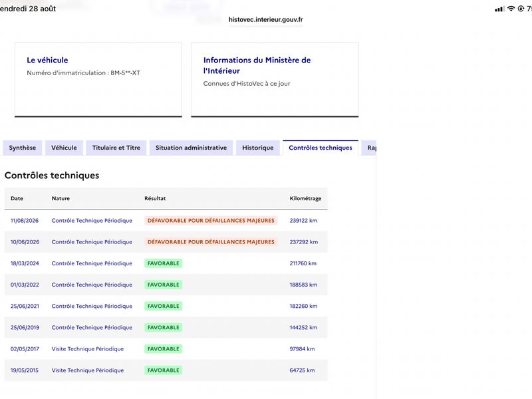Click Contrôle Technique Périodique in 18/03/2024 row
This screenshot has height=399, width=532.
click(x=92, y=263)
